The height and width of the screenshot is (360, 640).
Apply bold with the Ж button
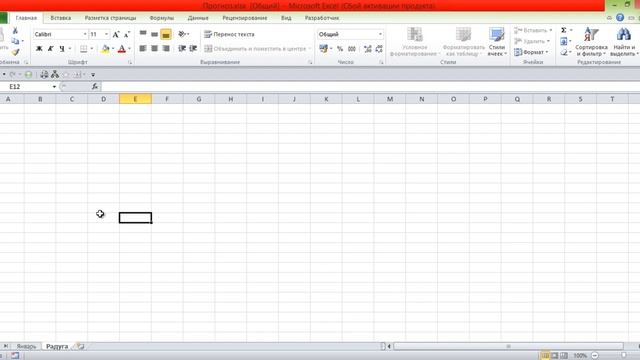[x=39, y=49]
